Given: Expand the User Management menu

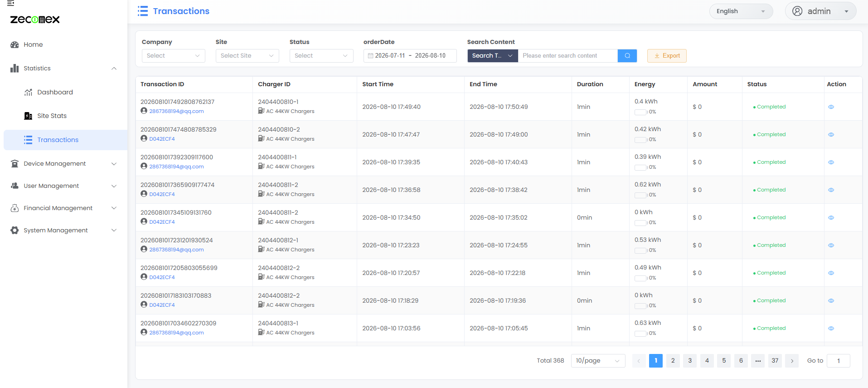Looking at the screenshot, I should (x=63, y=186).
